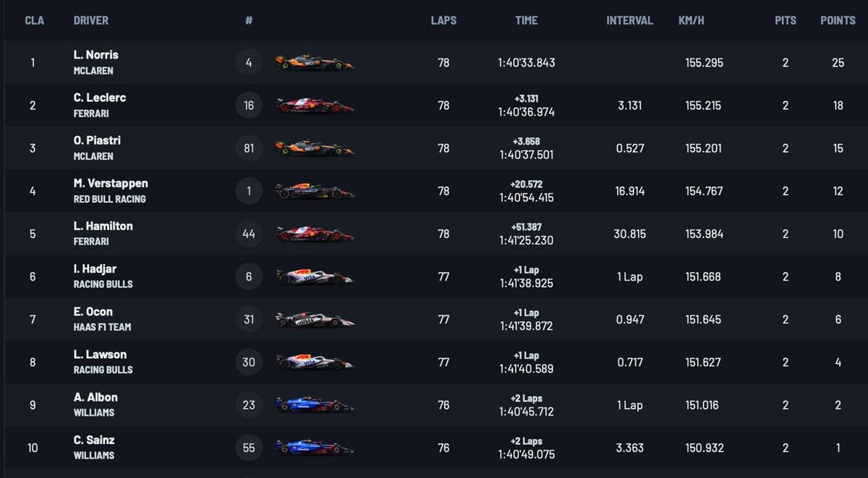Image resolution: width=868 pixels, height=478 pixels.
Task: Click Verstappen's Red Bull car image
Action: click(x=315, y=191)
